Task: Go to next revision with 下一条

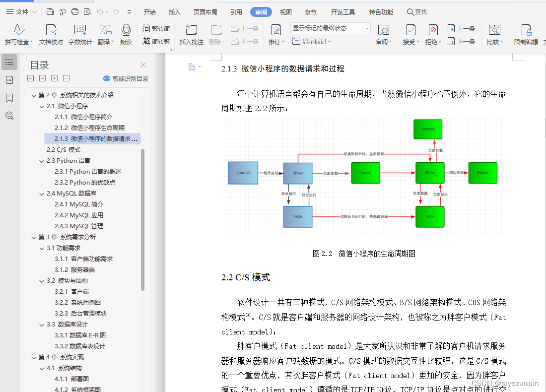Action: point(462,42)
